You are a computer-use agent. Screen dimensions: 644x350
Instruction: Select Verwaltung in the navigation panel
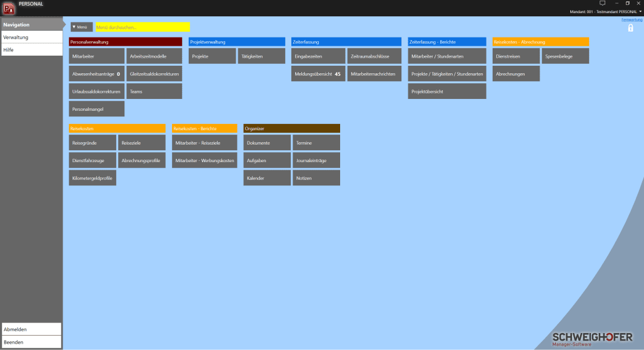[31, 38]
